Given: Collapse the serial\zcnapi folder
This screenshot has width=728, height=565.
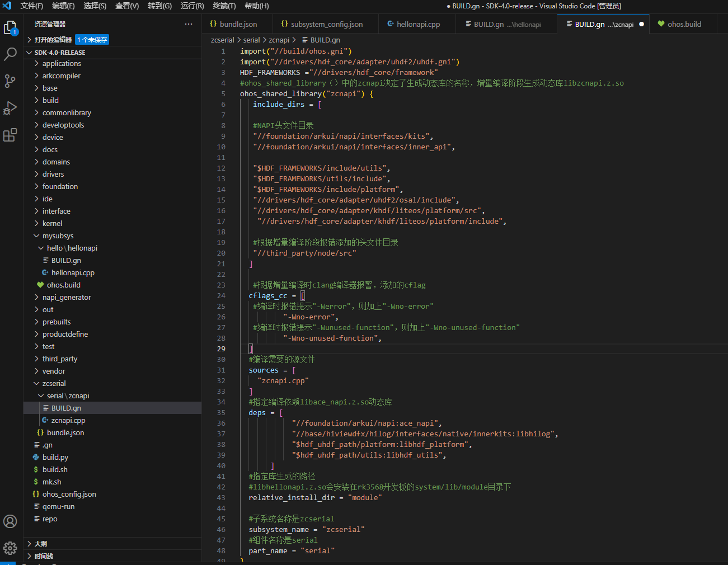Looking at the screenshot, I should [112, 396].
